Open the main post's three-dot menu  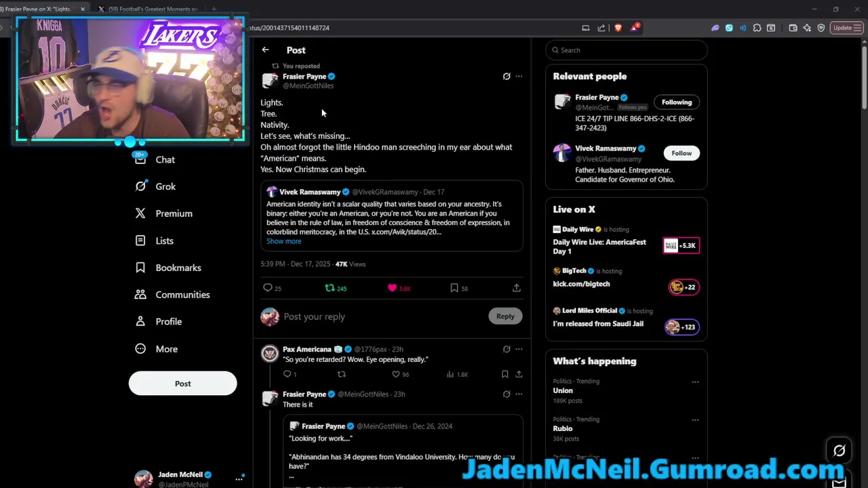point(519,77)
